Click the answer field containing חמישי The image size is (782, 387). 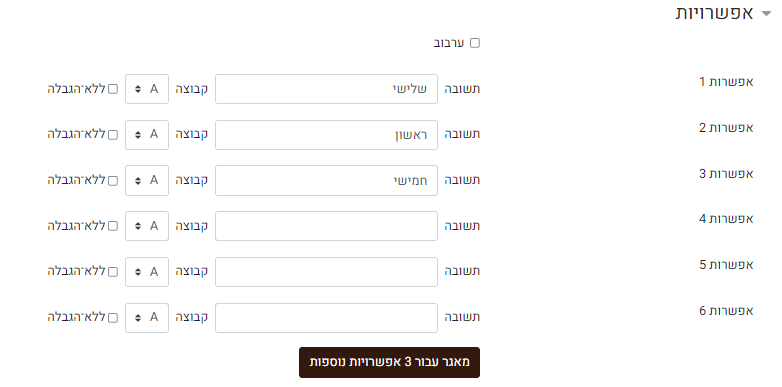pyautogui.click(x=326, y=181)
